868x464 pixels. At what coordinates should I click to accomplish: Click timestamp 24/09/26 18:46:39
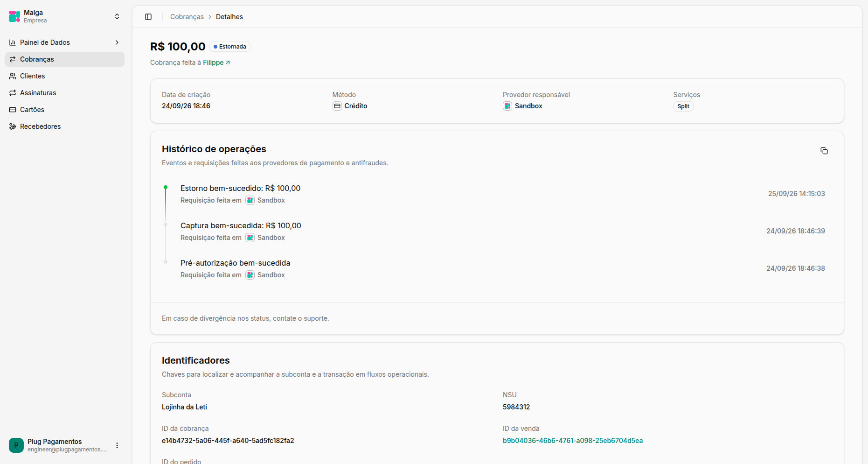coord(796,231)
